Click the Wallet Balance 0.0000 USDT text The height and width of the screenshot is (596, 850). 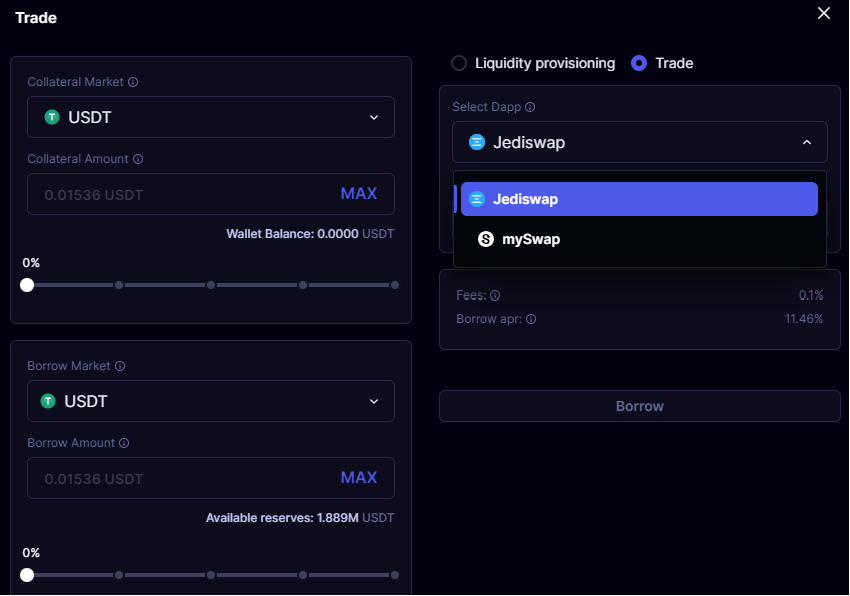pyautogui.click(x=310, y=234)
